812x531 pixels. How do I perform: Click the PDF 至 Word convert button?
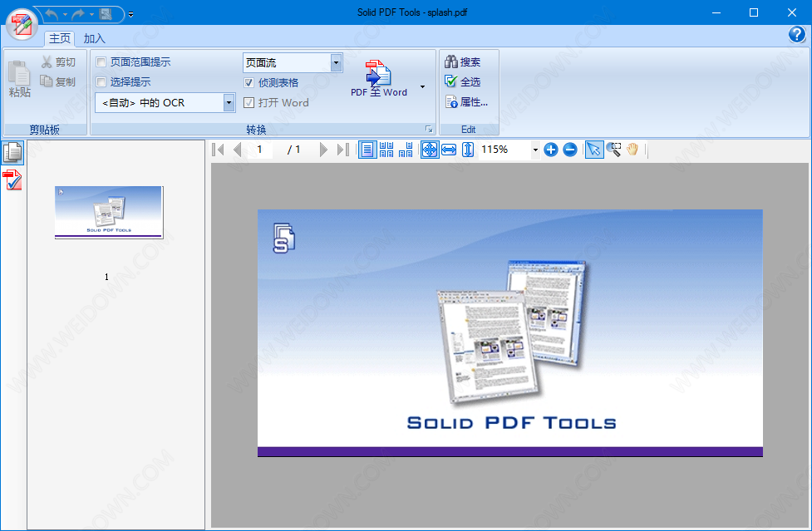[378, 78]
